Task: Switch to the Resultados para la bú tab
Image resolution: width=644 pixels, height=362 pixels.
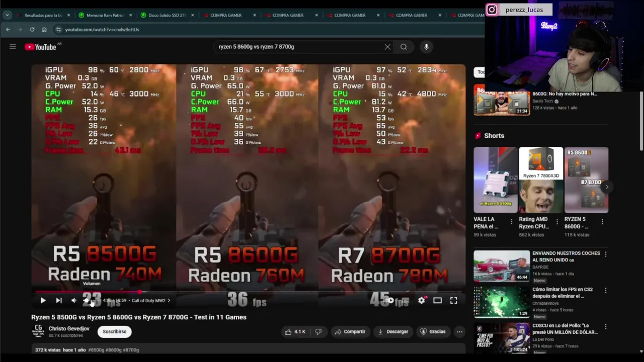Action: pyautogui.click(x=43, y=15)
